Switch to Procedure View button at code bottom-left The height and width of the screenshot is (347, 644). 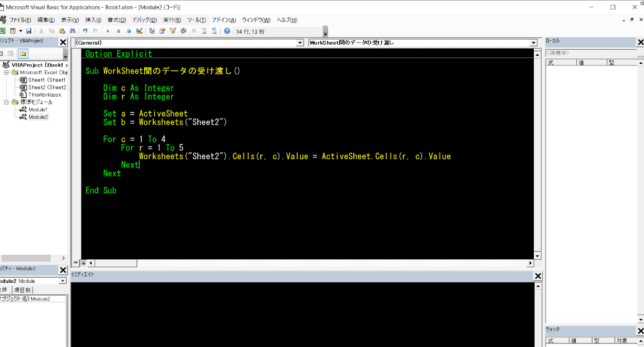(x=76, y=263)
